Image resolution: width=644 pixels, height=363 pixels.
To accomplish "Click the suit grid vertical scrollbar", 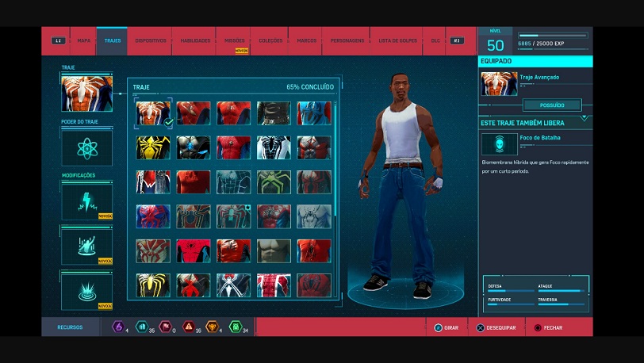I will (x=335, y=158).
